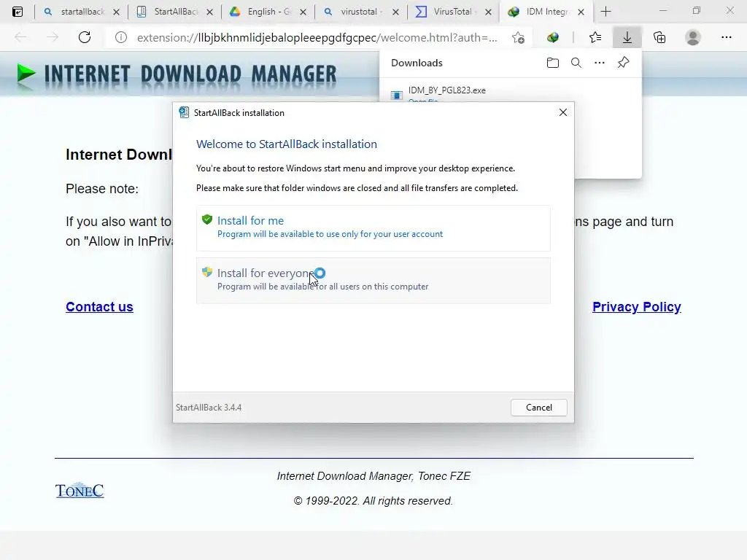The width and height of the screenshot is (747, 560).
Task: Close the startallback search tab
Action: 116,12
